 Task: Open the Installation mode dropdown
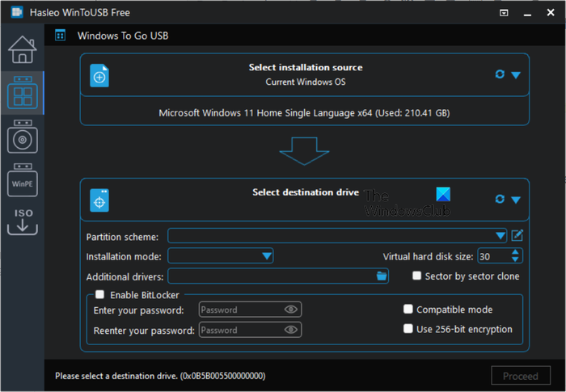point(220,256)
